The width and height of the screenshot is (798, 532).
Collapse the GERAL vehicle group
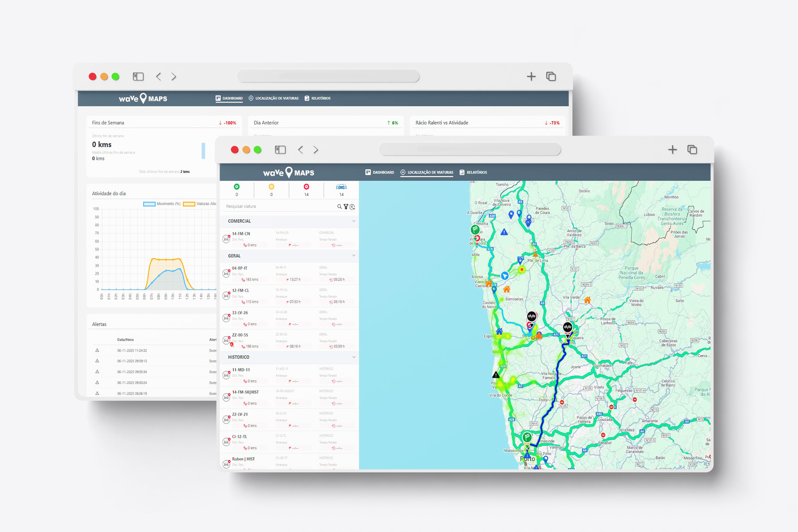pos(353,256)
